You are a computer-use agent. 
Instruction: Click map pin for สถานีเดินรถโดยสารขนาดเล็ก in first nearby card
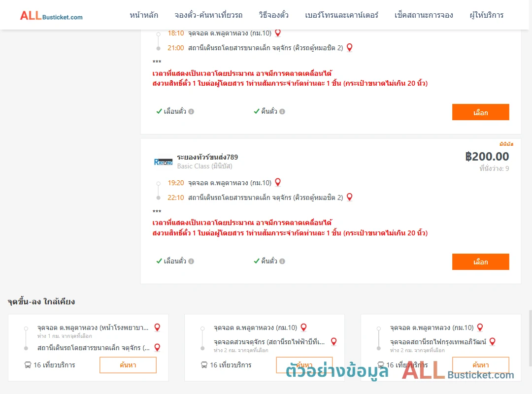(157, 348)
